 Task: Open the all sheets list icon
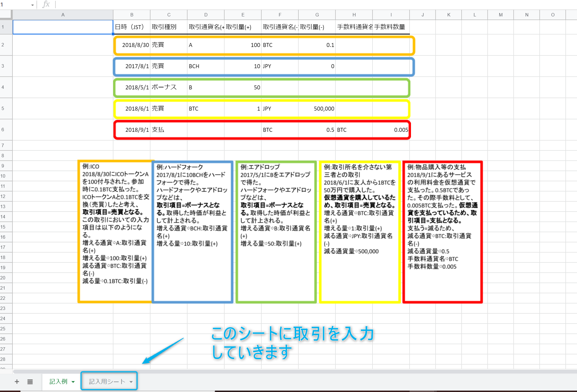coord(30,382)
